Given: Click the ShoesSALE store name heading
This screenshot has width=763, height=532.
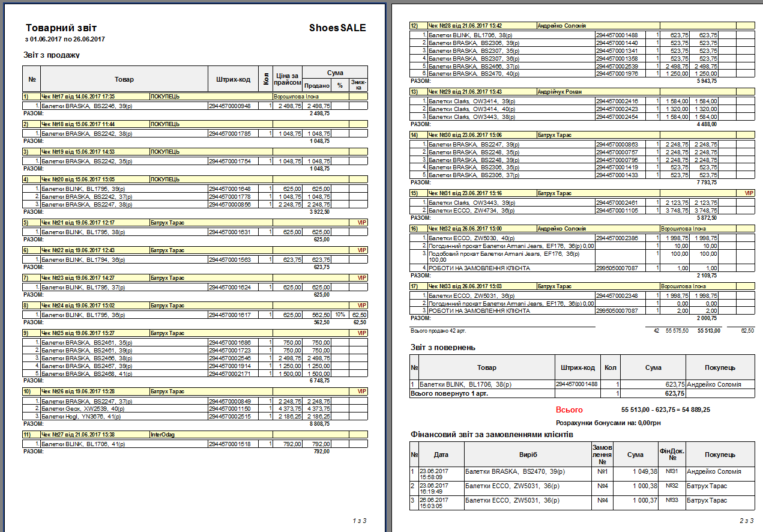Looking at the screenshot, I should (x=337, y=28).
